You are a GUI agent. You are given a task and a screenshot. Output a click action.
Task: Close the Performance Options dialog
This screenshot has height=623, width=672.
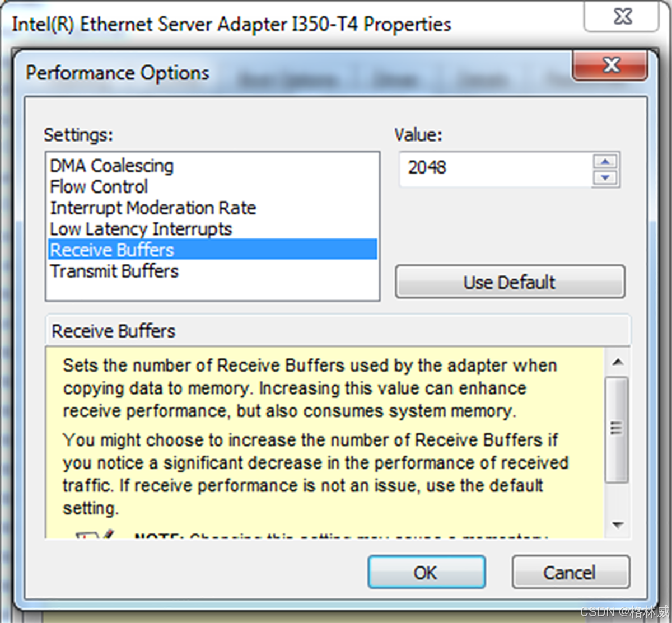pyautogui.click(x=610, y=65)
